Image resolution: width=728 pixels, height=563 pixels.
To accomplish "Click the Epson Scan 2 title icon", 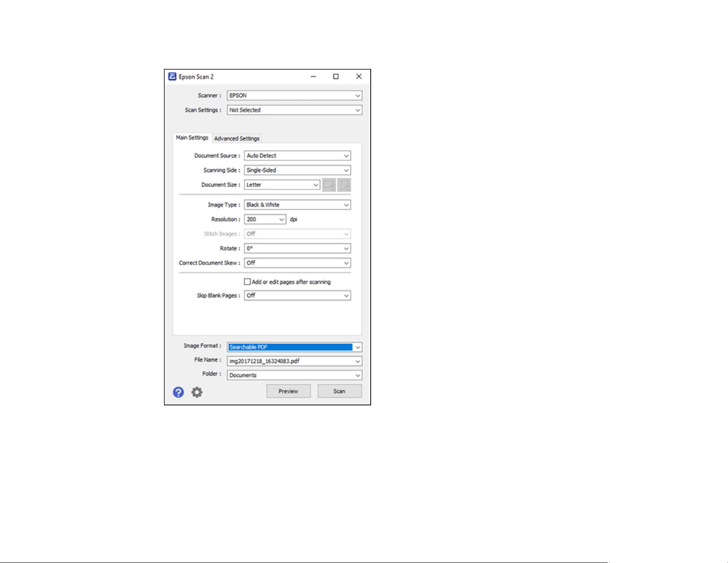I will [x=172, y=76].
